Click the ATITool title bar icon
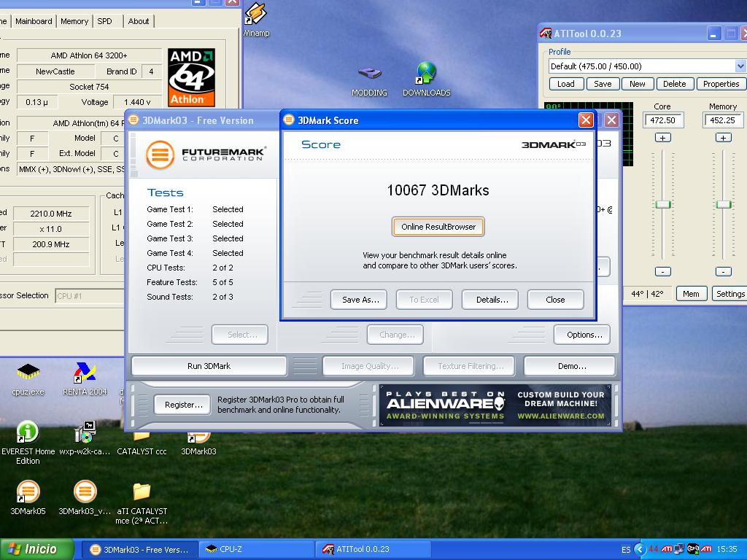 point(546,34)
